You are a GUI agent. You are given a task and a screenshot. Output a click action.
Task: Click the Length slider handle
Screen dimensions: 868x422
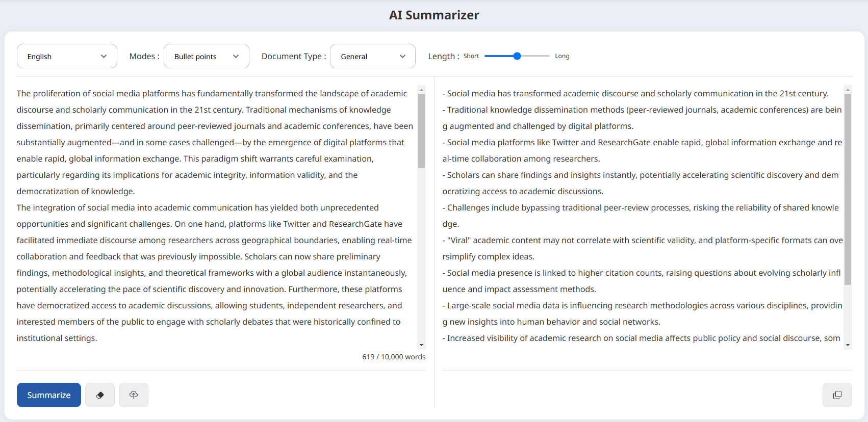click(517, 56)
